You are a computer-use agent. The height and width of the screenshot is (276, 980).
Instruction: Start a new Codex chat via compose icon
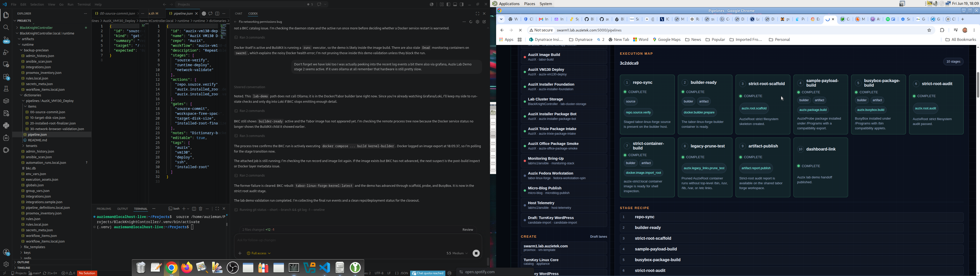click(485, 22)
